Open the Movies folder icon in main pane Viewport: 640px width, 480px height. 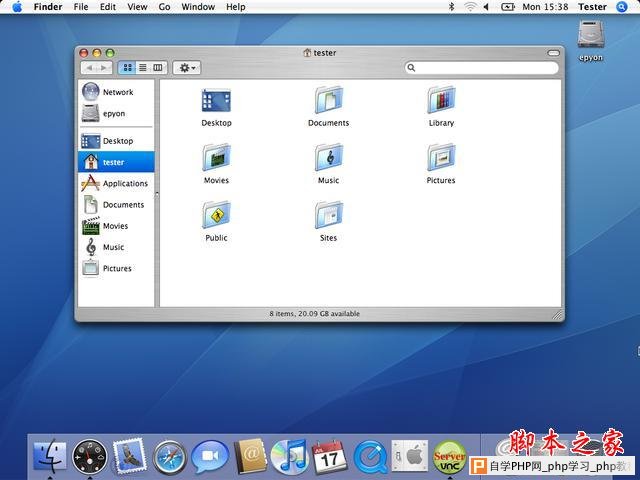tap(216, 158)
